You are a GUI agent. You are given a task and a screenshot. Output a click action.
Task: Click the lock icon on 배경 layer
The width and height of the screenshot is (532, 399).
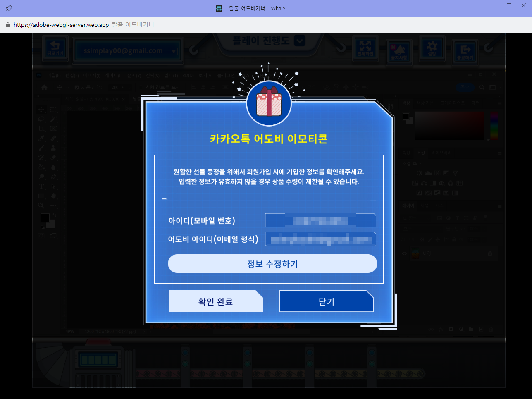point(490,253)
